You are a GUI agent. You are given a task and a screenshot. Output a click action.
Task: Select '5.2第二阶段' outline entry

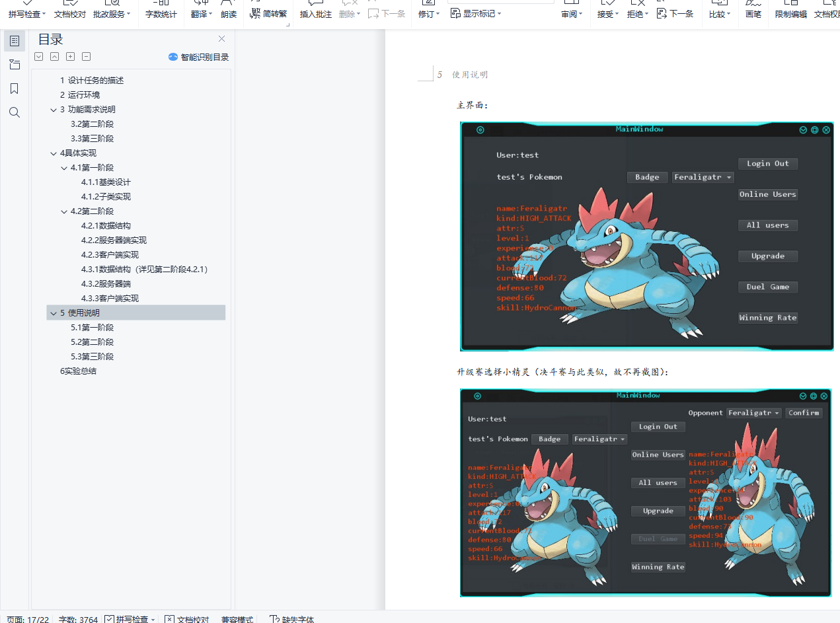[93, 342]
